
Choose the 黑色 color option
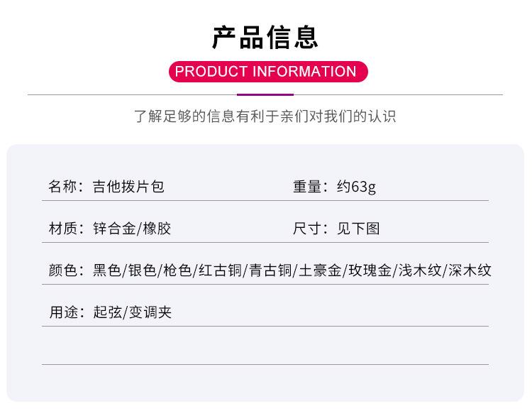pos(107,270)
